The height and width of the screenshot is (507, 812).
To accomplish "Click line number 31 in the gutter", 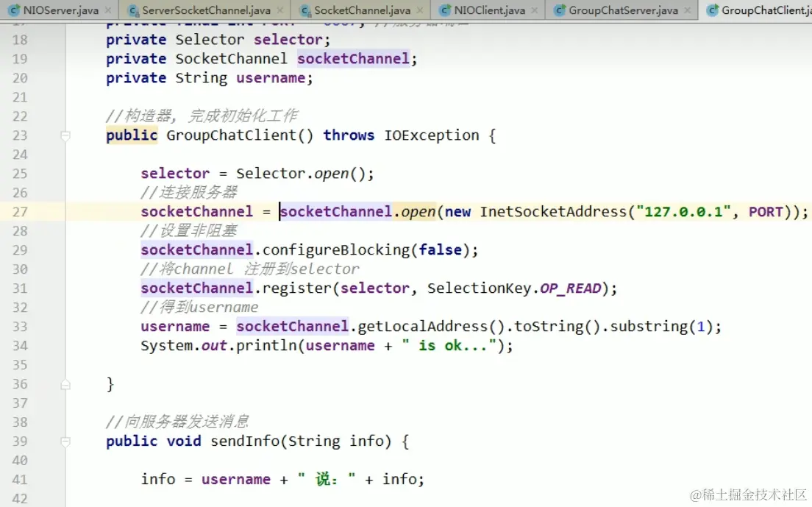I will (20, 288).
